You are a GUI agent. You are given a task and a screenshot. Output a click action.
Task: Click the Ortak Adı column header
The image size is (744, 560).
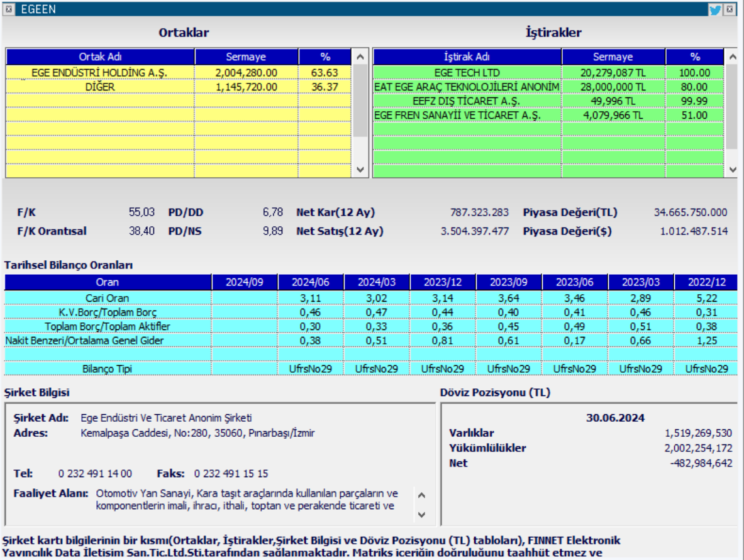[100, 57]
